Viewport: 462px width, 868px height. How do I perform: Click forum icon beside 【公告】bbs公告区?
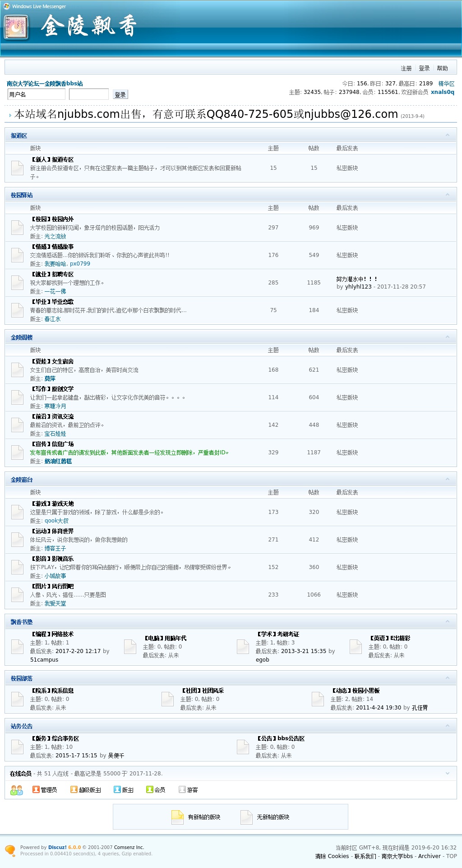coord(243,747)
